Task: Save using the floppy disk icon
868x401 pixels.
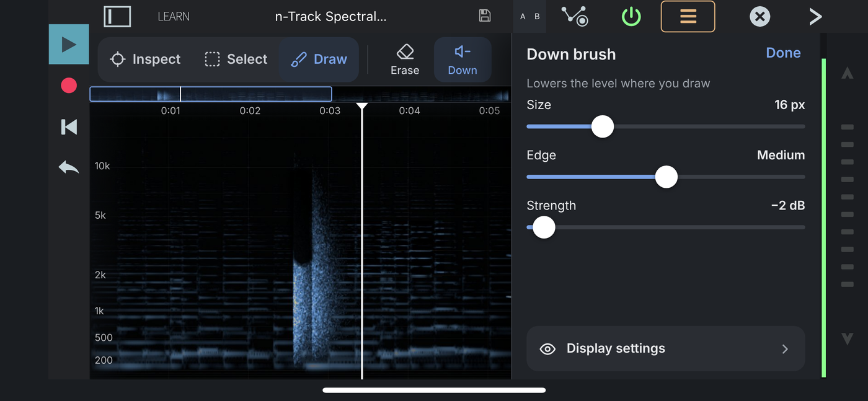Action: click(485, 16)
